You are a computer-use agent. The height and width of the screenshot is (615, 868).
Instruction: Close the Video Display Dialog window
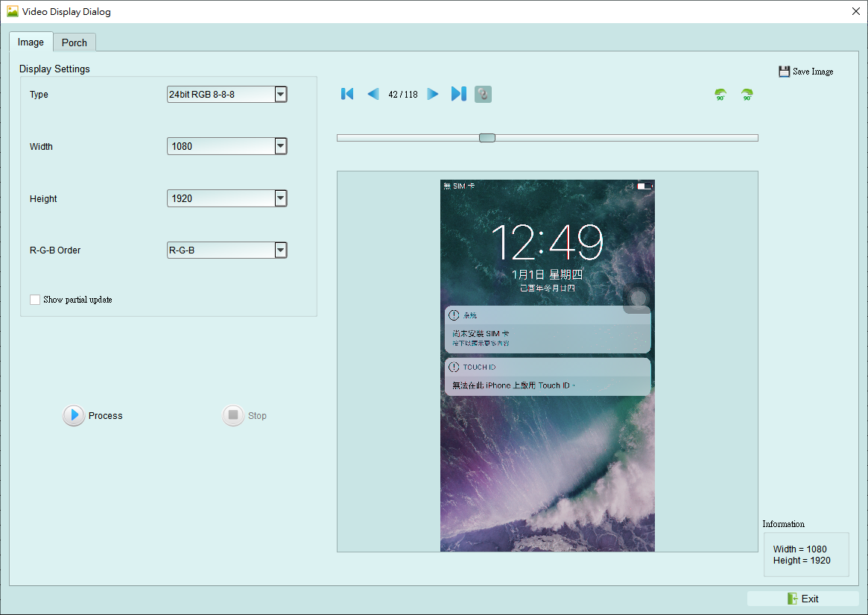coord(856,12)
